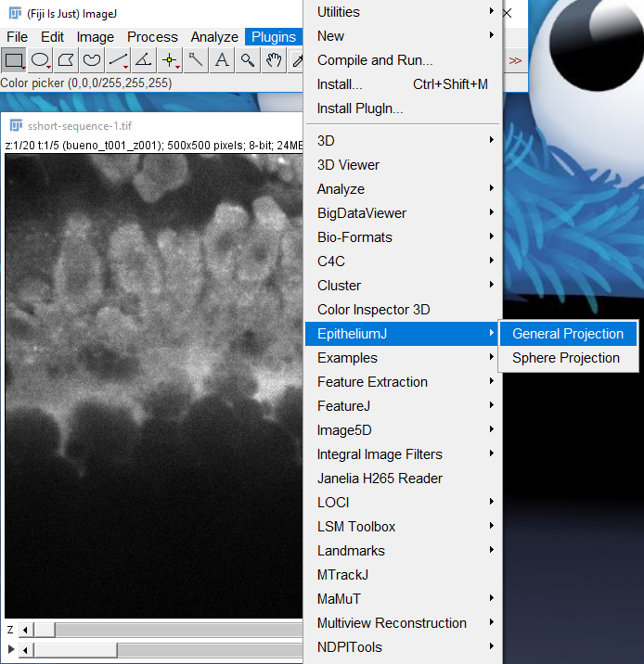This screenshot has width=644, height=664.
Task: Open the Analyze menu in menu bar
Action: coord(214,37)
